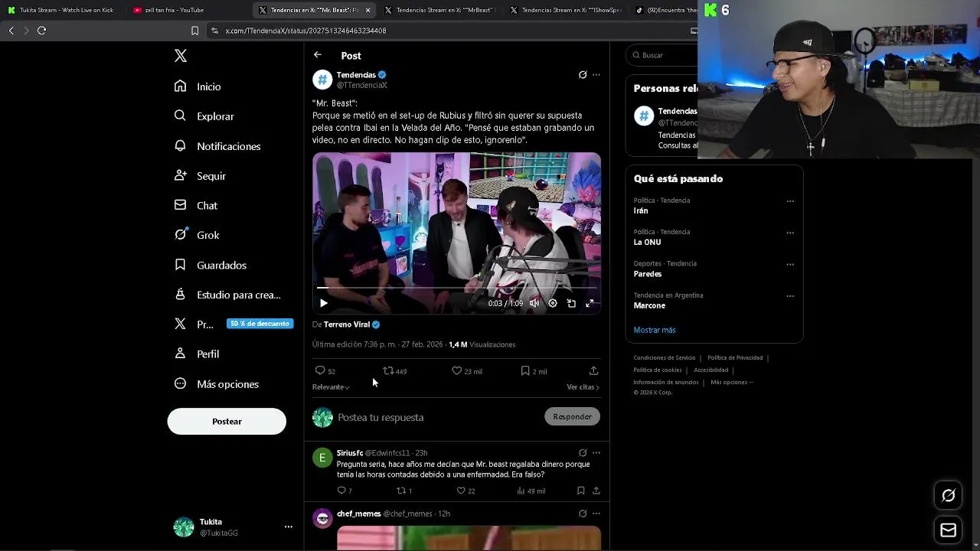
Task: Share Siriusfc comment
Action: click(x=596, y=491)
